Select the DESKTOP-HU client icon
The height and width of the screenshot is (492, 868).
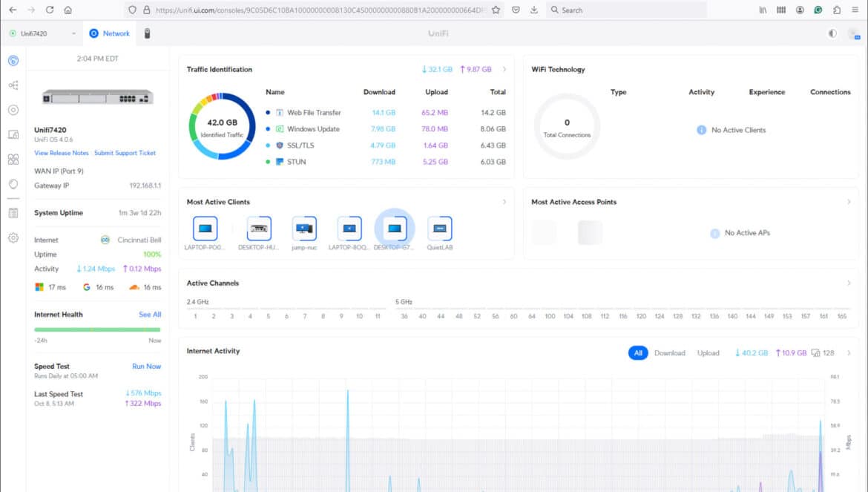click(x=258, y=229)
